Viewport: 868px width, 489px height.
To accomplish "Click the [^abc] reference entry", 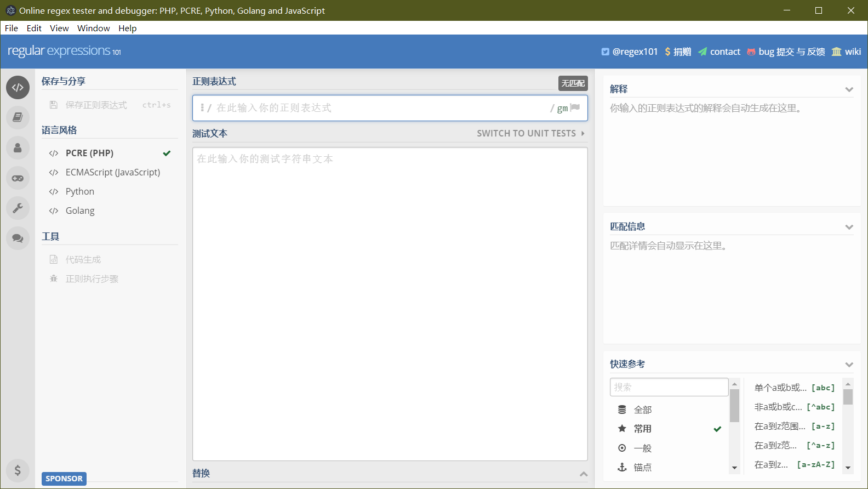I will (x=795, y=407).
